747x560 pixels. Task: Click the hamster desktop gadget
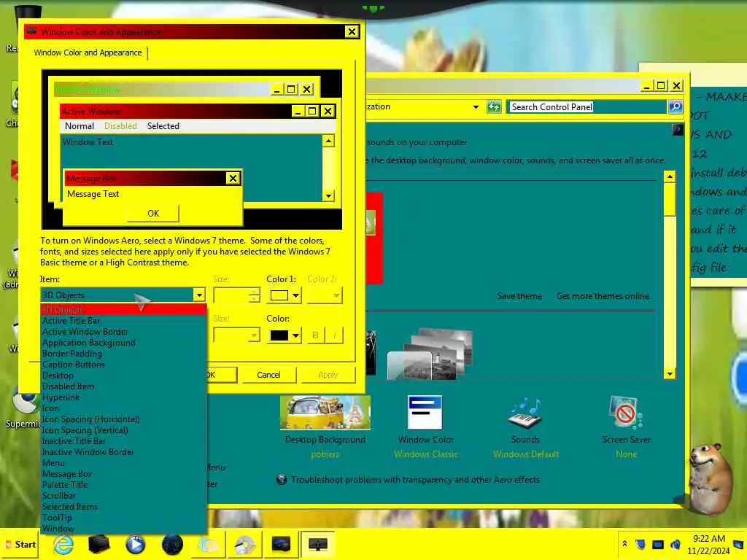711,478
